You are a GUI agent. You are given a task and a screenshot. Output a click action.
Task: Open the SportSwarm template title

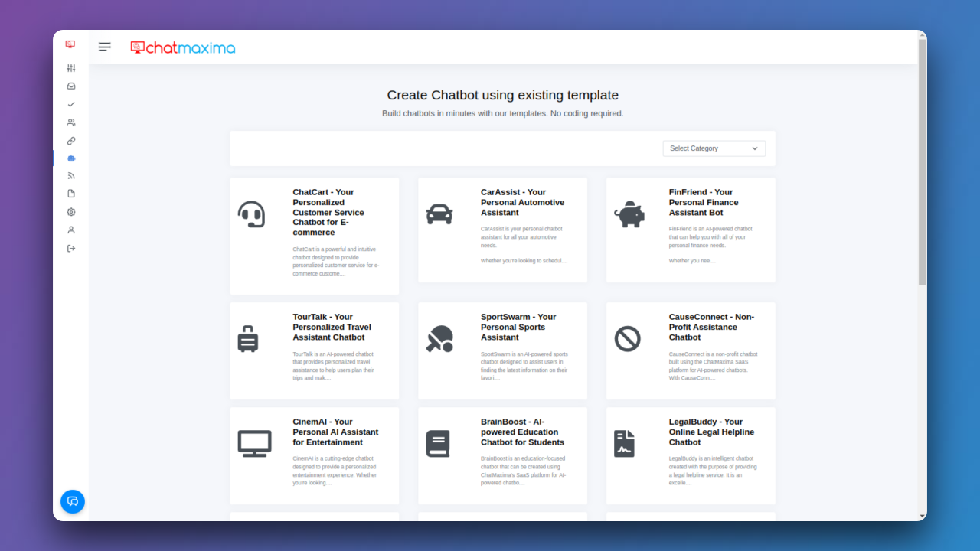518,327
